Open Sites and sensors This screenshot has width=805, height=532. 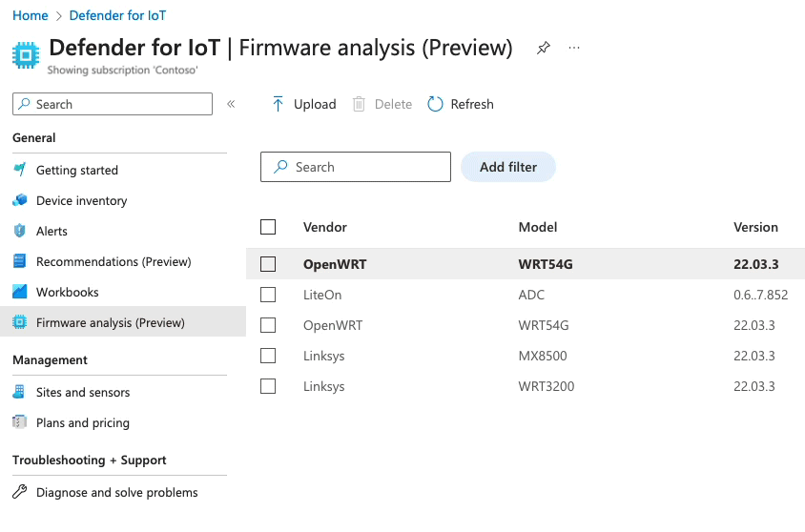coord(83,392)
